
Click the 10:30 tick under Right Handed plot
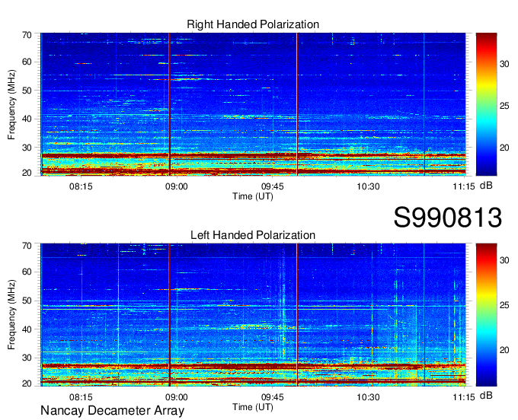click(x=368, y=186)
